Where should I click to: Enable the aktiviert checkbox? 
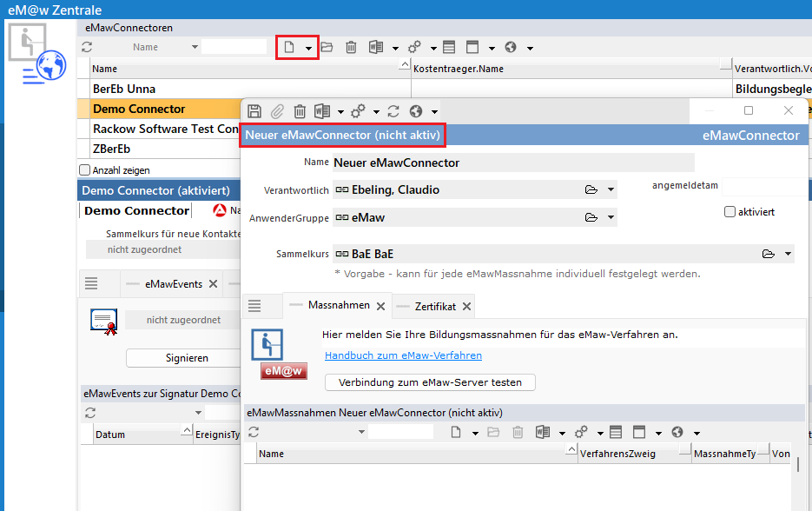(729, 212)
